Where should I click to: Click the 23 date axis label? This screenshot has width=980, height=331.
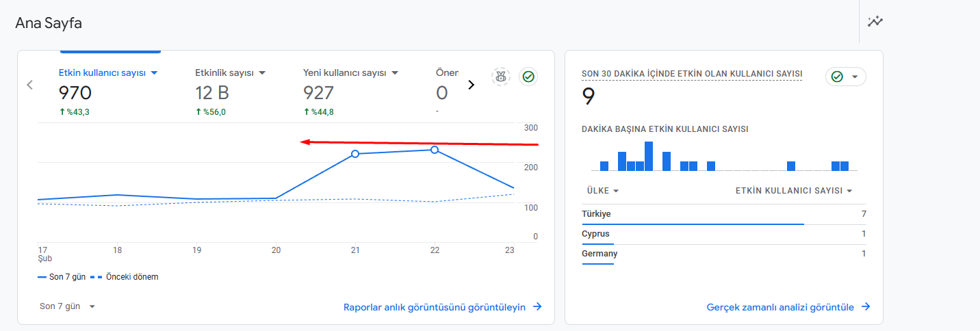point(509,250)
